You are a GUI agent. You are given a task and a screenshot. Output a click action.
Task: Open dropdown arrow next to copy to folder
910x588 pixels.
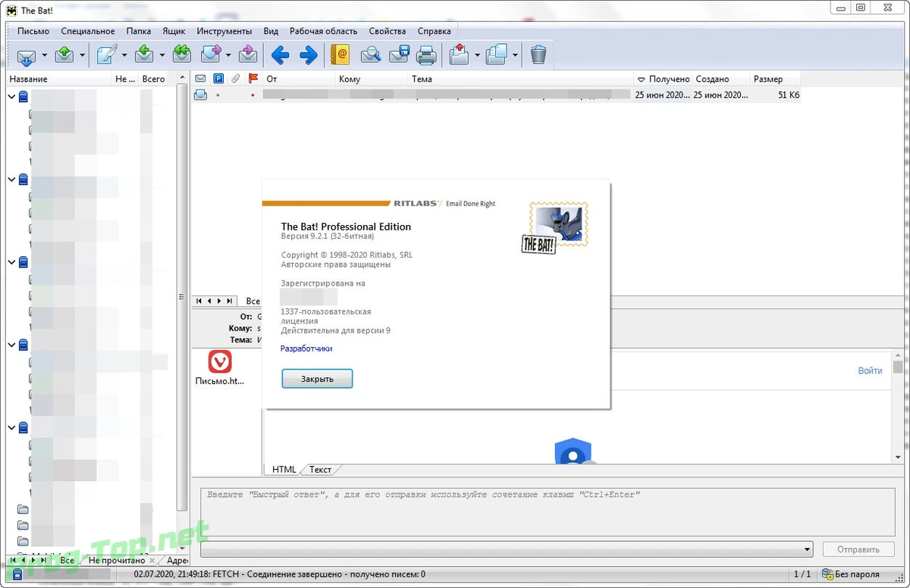coord(515,55)
